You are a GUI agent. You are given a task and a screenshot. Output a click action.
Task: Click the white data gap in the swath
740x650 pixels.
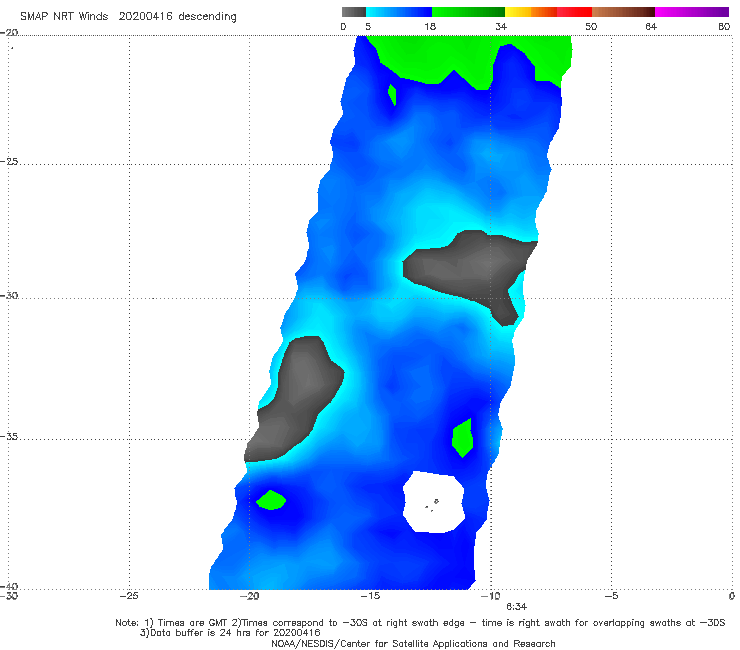[434, 502]
